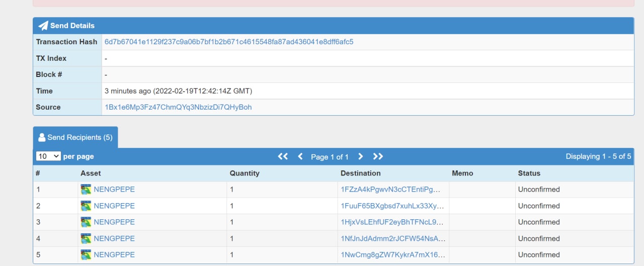Open destination address starting 1NfJnJdAdmm2r

coord(392,238)
